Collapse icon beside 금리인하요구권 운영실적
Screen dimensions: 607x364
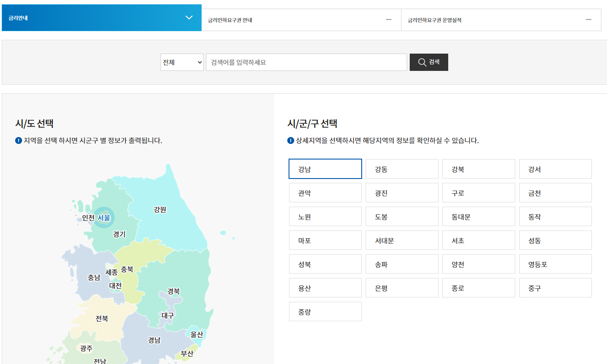(x=588, y=20)
